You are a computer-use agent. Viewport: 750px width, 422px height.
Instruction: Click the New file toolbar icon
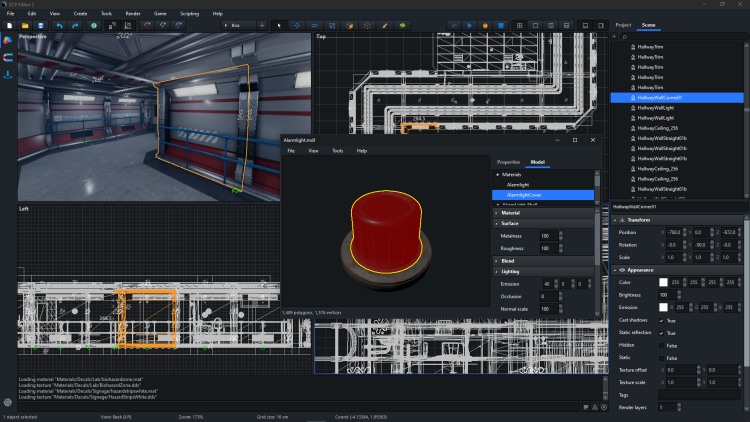(x=8, y=24)
